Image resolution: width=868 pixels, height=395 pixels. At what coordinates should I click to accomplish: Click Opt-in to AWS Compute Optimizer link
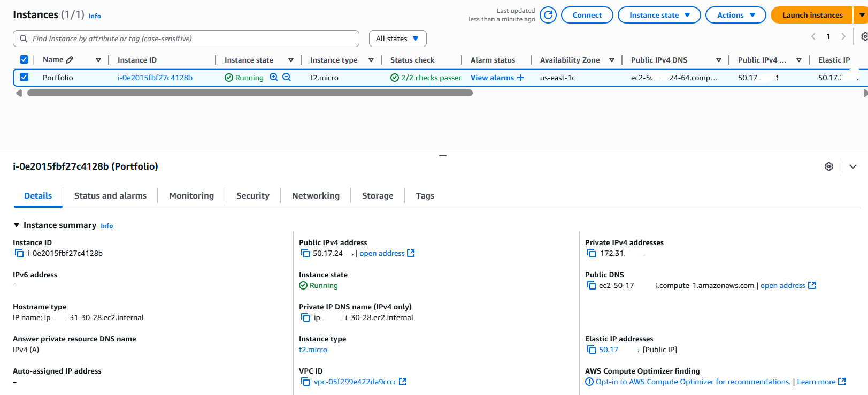693,382
